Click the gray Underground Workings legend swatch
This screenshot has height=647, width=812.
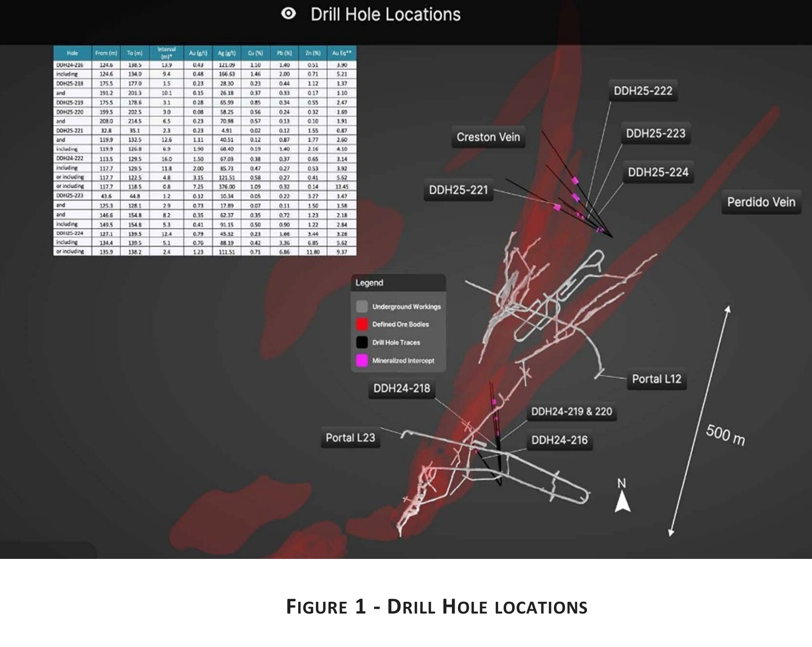[x=362, y=307]
